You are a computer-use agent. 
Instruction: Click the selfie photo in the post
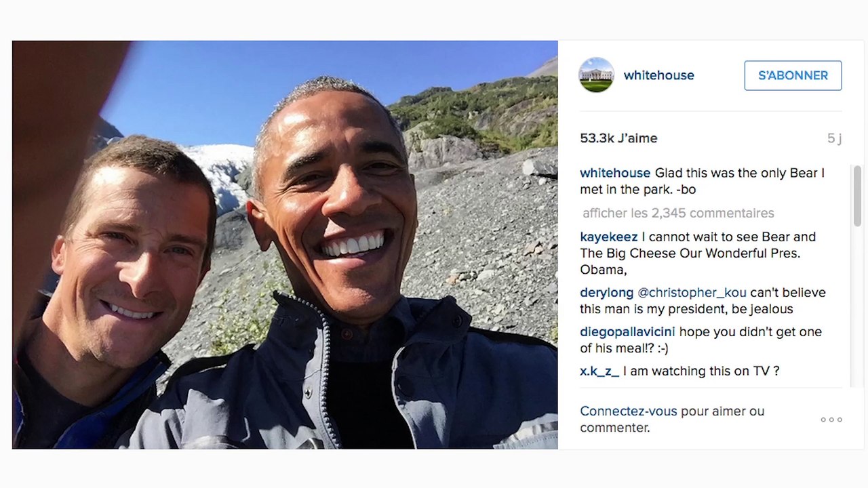point(285,244)
